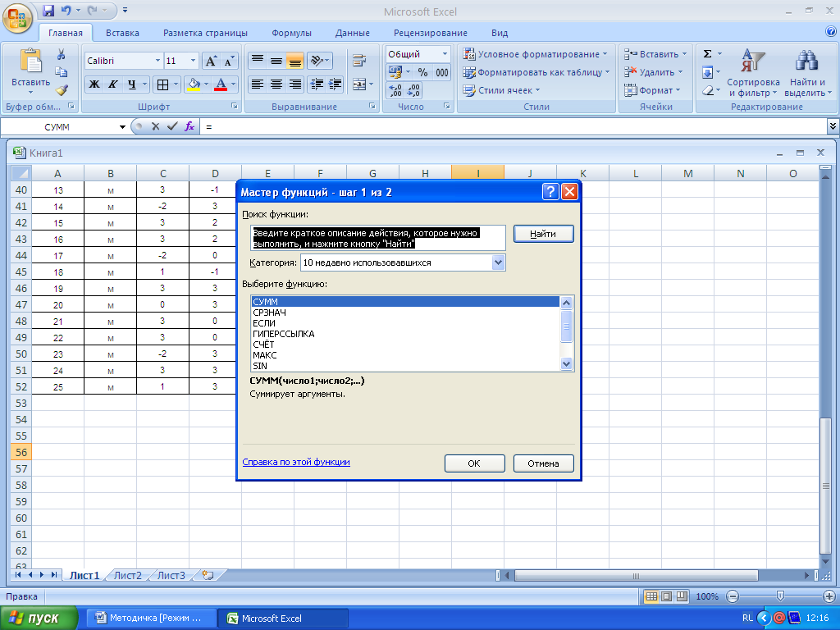840x630 pixels.
Task: Open the Данные ribbon tab
Action: 353,33
